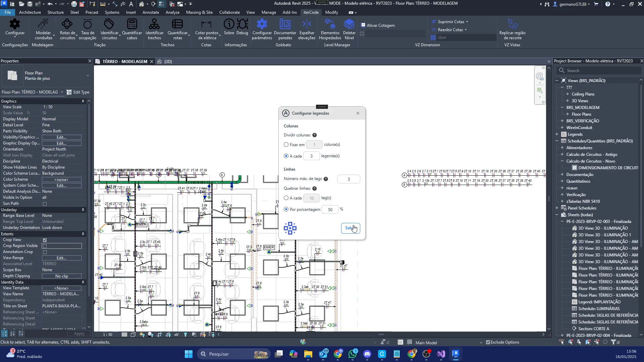Click the percentage field showing 50
644x362 pixels.
[x=330, y=209]
